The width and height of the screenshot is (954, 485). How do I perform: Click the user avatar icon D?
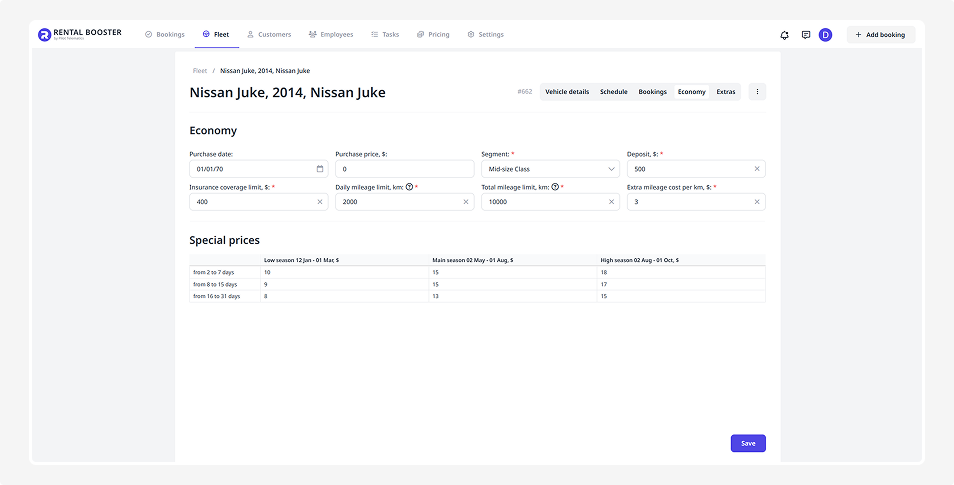825,35
